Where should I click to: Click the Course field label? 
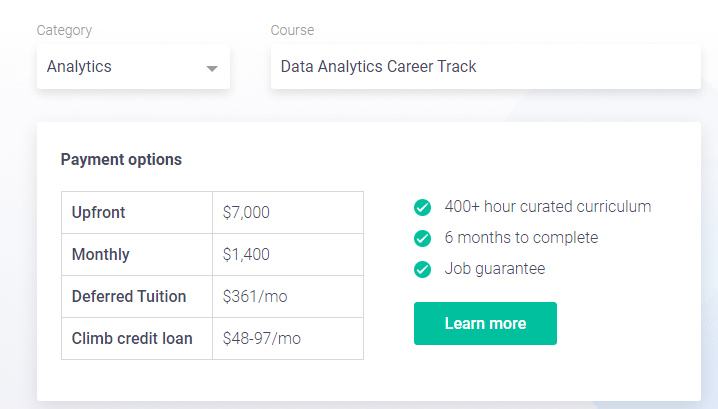pyautogui.click(x=292, y=30)
